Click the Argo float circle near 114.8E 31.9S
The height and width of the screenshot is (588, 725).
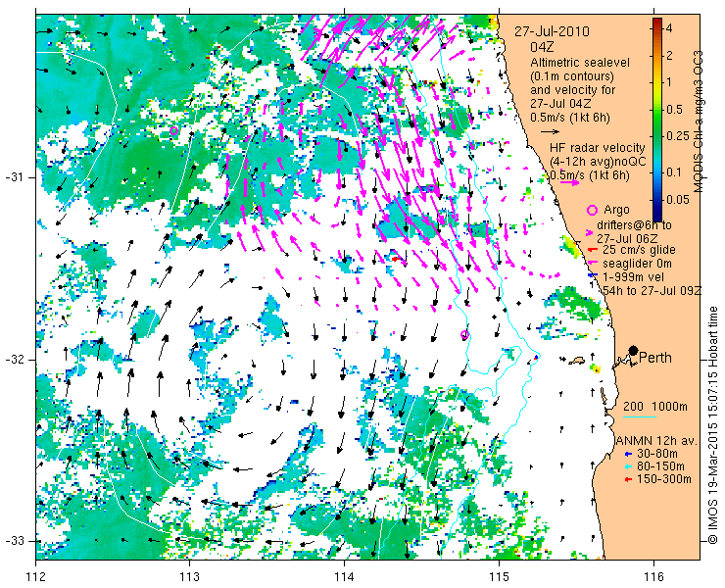coord(465,334)
